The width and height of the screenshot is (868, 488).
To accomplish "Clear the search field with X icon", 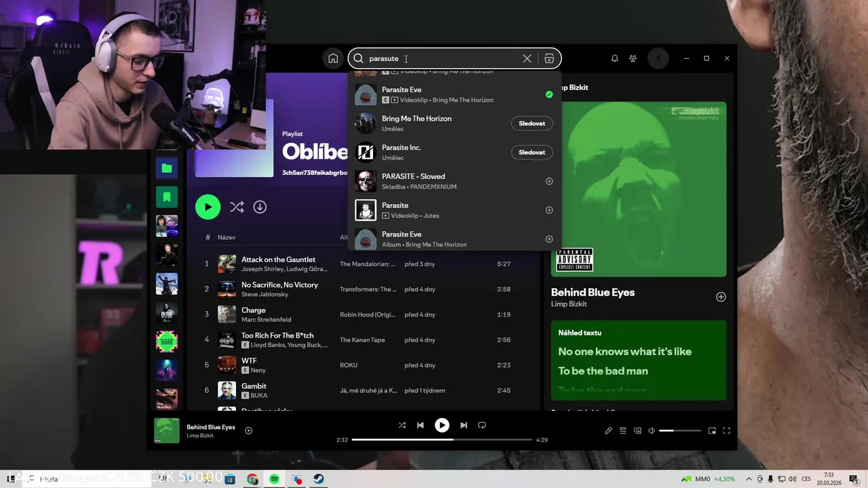I will pyautogui.click(x=527, y=58).
